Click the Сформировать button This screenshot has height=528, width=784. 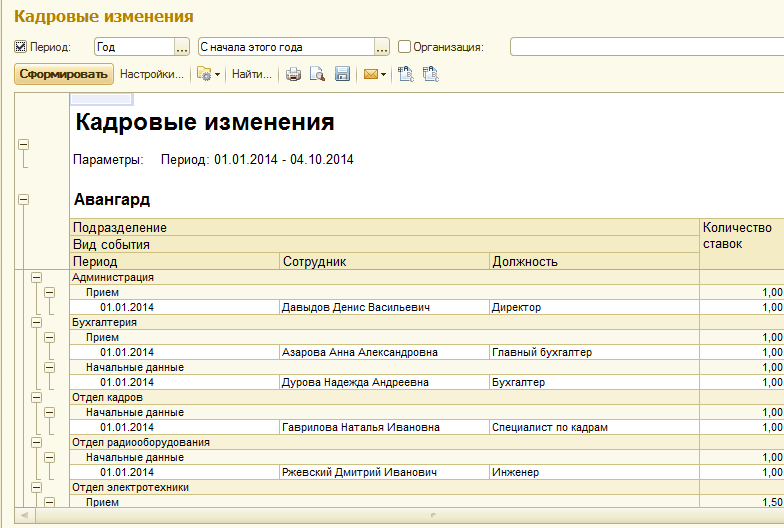coord(64,74)
